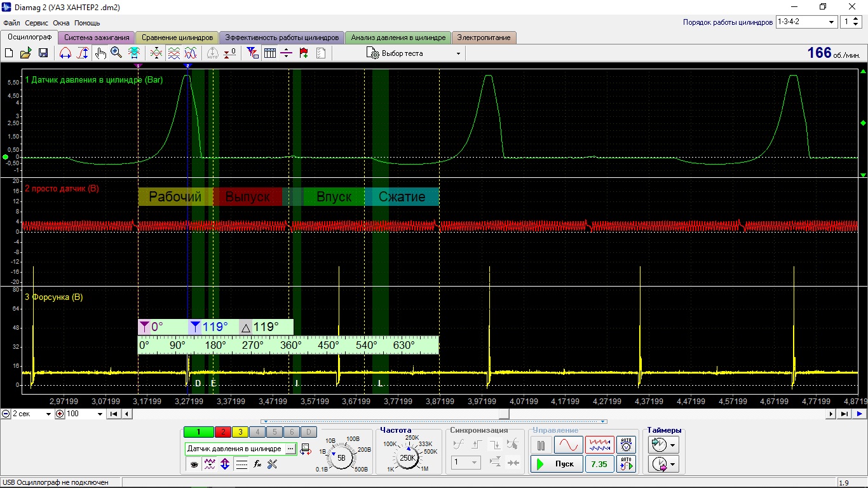Open the first Таймеры clock dropdown

click(x=665, y=444)
